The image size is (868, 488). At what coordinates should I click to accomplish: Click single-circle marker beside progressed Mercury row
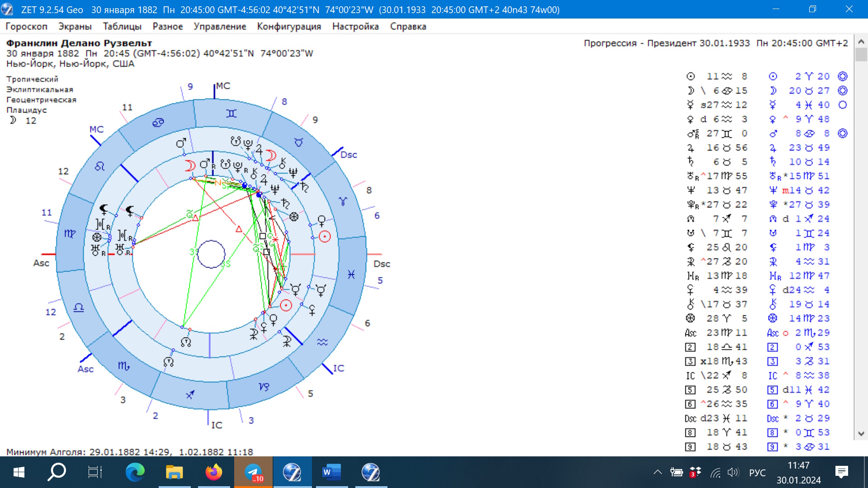pos(842,105)
